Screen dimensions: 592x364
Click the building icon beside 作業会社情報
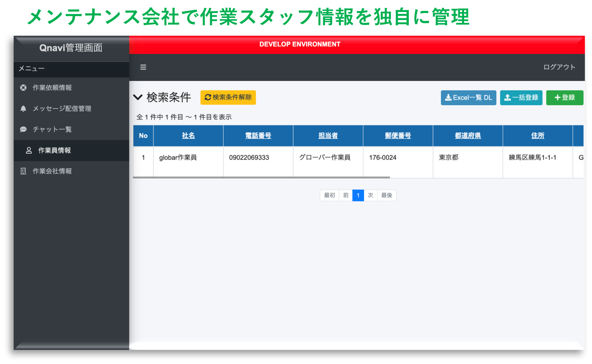[23, 171]
